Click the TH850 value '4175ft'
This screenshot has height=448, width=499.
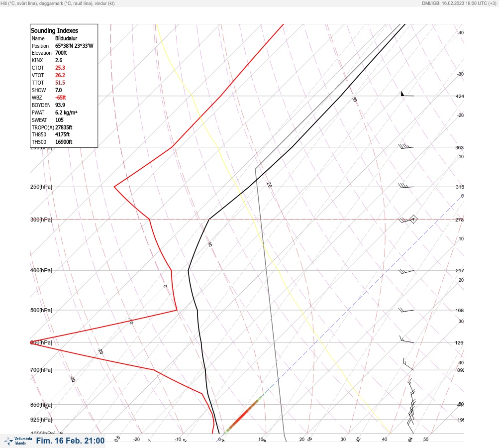(x=62, y=134)
